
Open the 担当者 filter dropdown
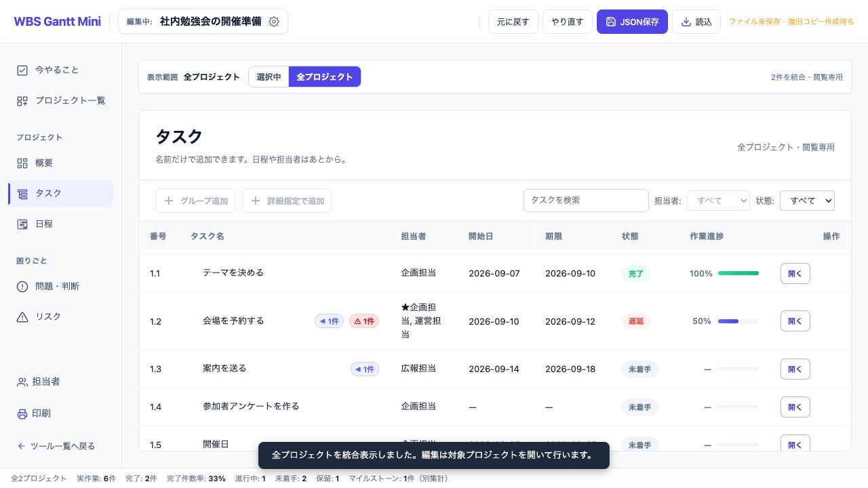tap(718, 201)
